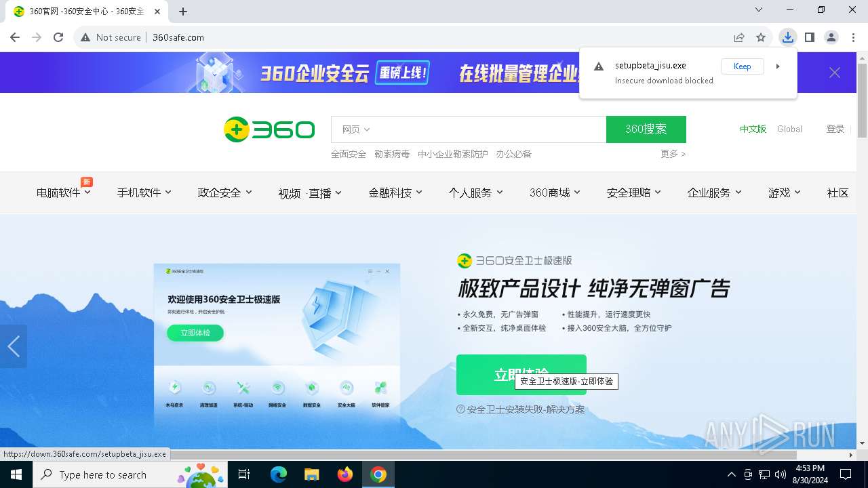Click the 更多 > link

point(673,154)
